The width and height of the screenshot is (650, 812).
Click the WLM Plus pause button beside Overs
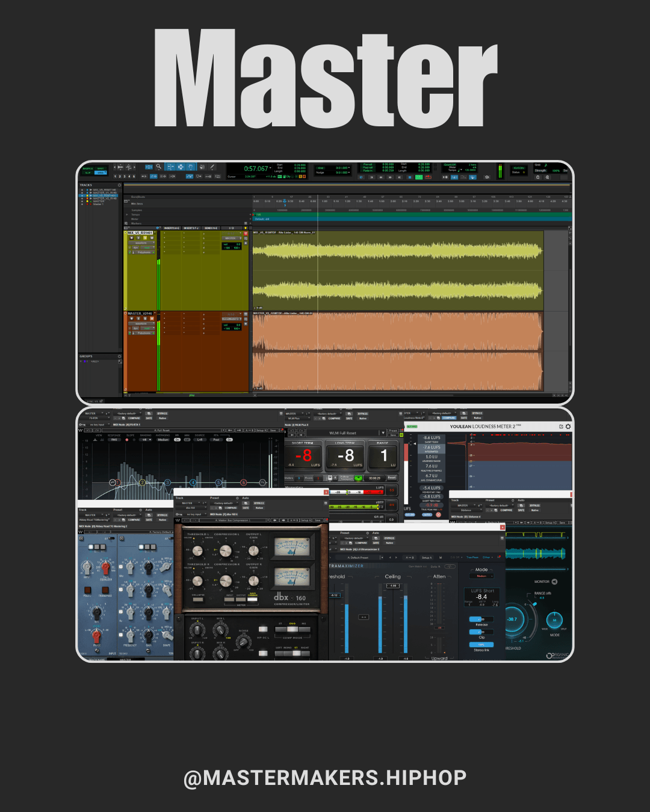click(x=335, y=478)
